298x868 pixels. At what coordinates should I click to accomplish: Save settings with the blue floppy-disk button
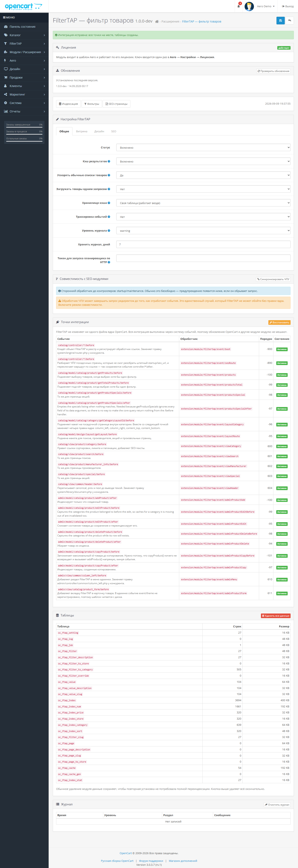click(280, 20)
